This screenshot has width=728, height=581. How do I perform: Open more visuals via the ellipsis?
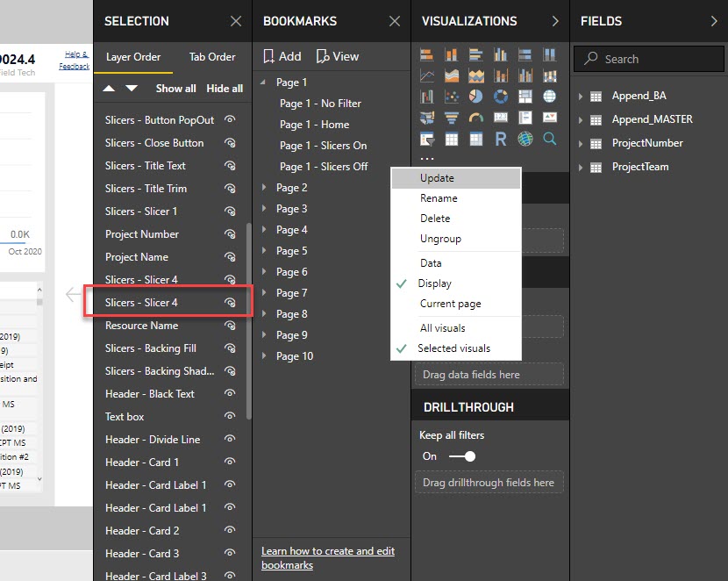pos(426,159)
